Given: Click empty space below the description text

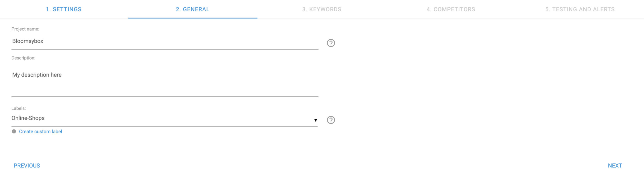Looking at the screenshot, I should tap(165, 88).
